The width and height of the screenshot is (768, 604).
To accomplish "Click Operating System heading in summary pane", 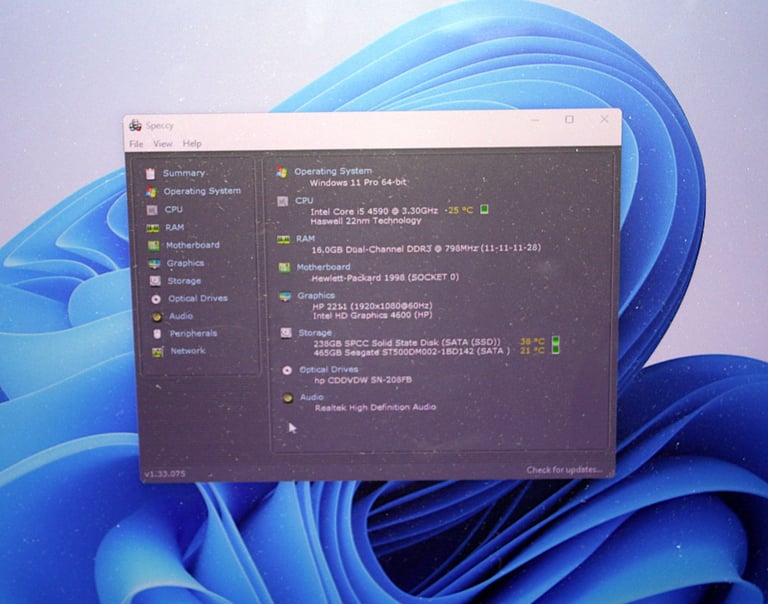I will 333,171.
